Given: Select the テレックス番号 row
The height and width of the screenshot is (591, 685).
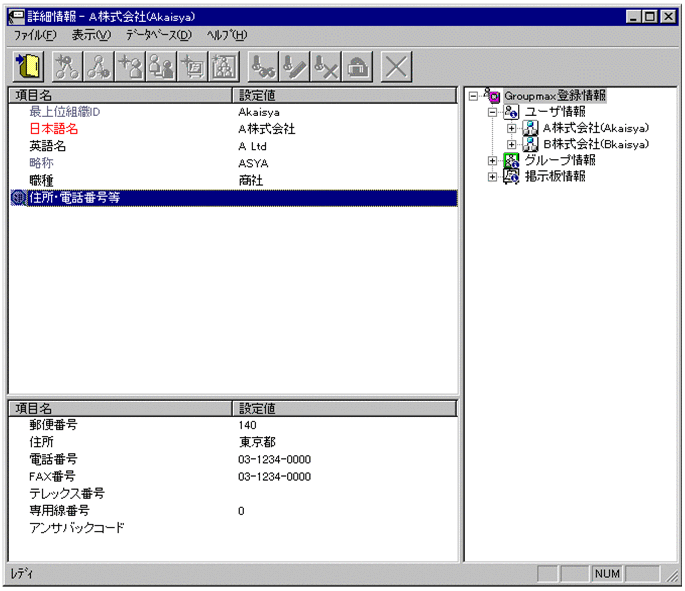Looking at the screenshot, I should pyautogui.click(x=233, y=494).
